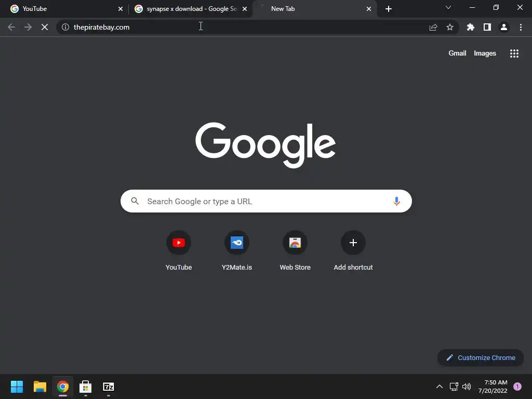Open the notification badge on the taskbar
Screen dimensions: 532x399
pyautogui.click(x=517, y=387)
